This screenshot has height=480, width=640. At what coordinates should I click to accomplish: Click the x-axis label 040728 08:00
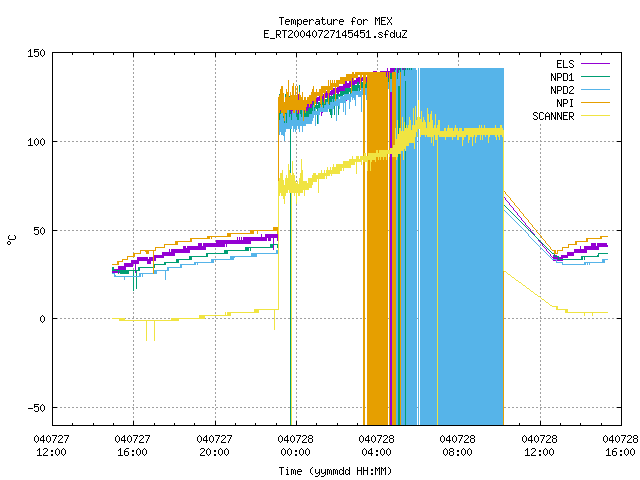pos(458,446)
